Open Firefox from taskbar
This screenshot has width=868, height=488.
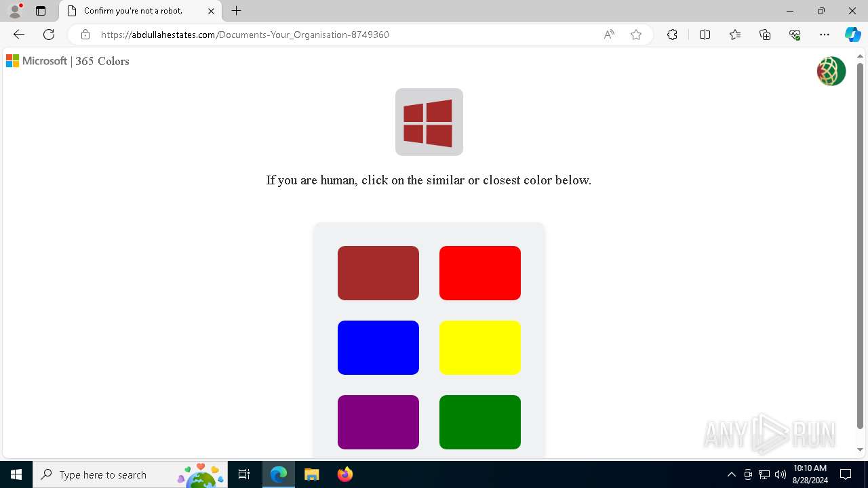[344, 474]
